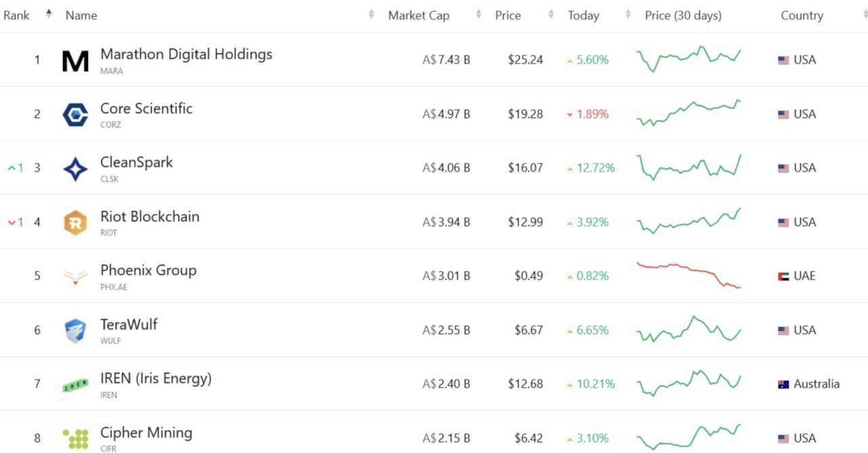Viewport: 868px width, 453px height.
Task: Click the Phoenix Group logo
Action: pos(75,275)
